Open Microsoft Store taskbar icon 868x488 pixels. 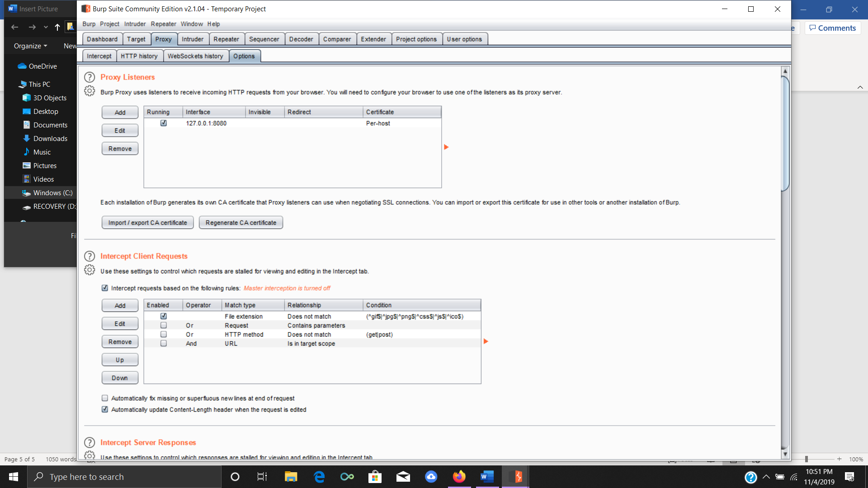pos(375,477)
